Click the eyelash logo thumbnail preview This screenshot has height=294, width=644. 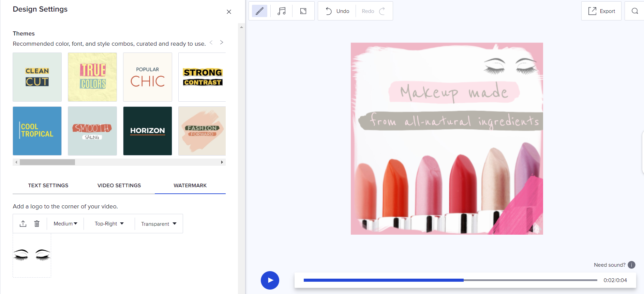[x=32, y=255]
